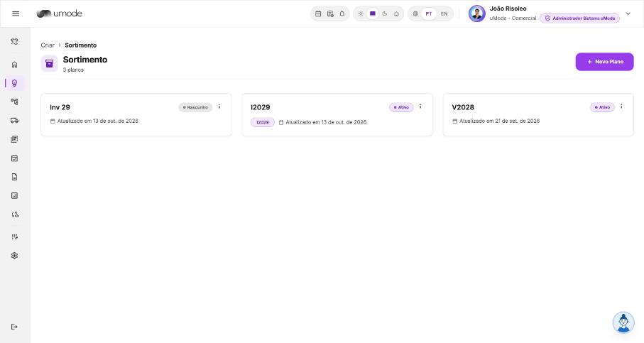Click the logout icon in sidebar

[x=14, y=327]
